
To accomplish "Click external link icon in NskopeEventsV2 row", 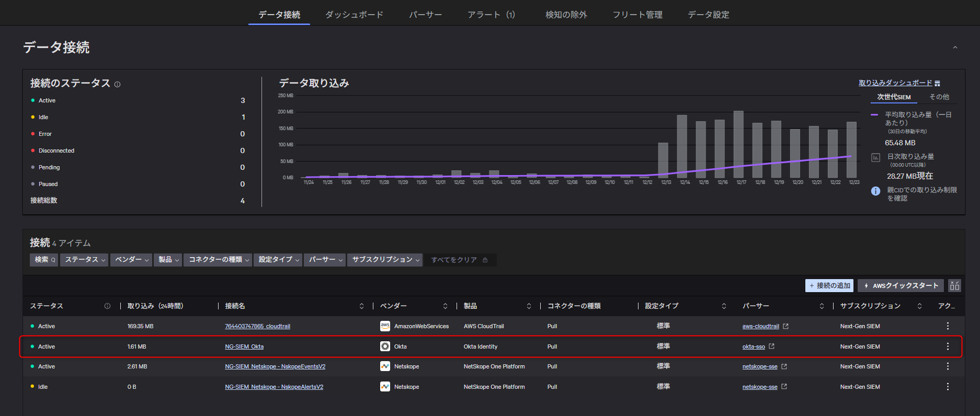I will tap(784, 366).
